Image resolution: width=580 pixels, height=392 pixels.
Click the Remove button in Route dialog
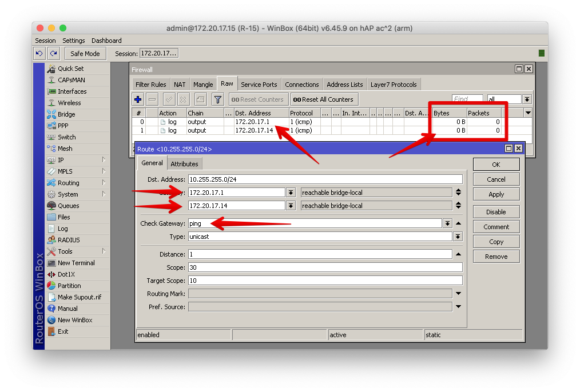pos(496,257)
